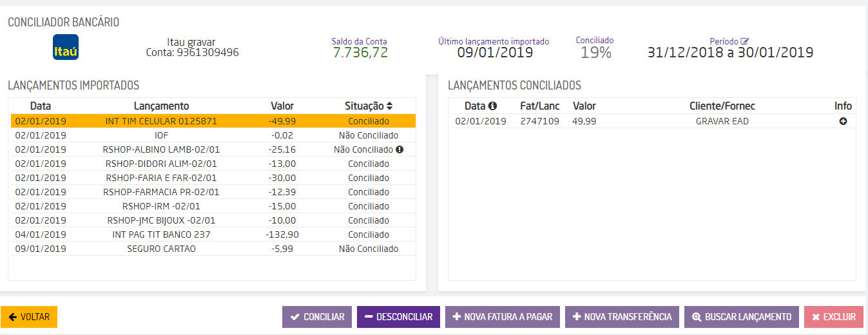Viewport: 868px width, 335px height.
Task: Click the Voltar back button
Action: coord(30,317)
